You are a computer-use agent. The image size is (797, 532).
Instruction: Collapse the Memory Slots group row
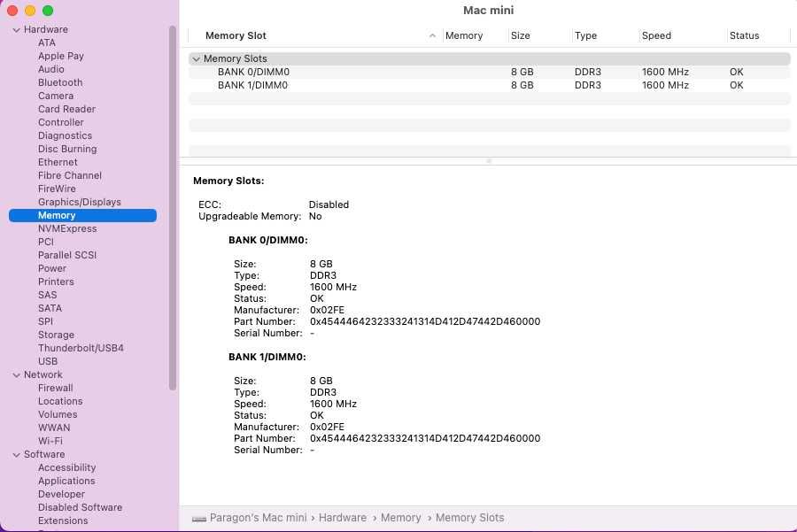pyautogui.click(x=197, y=59)
